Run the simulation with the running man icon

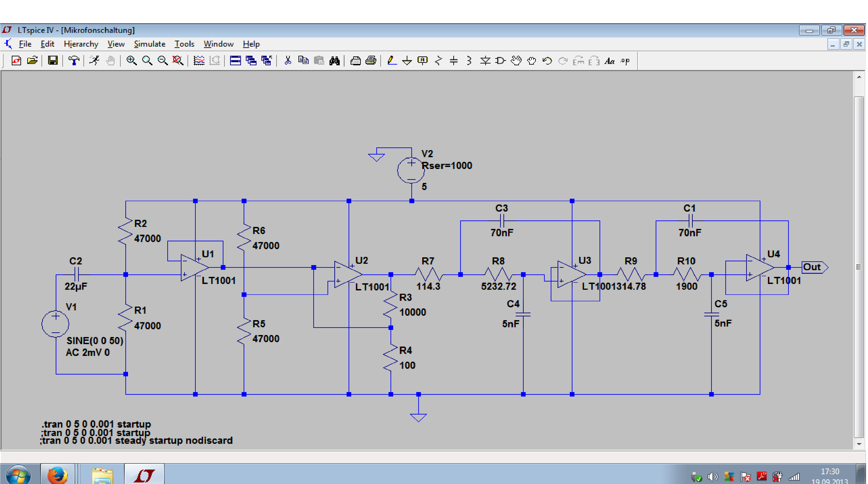point(95,61)
